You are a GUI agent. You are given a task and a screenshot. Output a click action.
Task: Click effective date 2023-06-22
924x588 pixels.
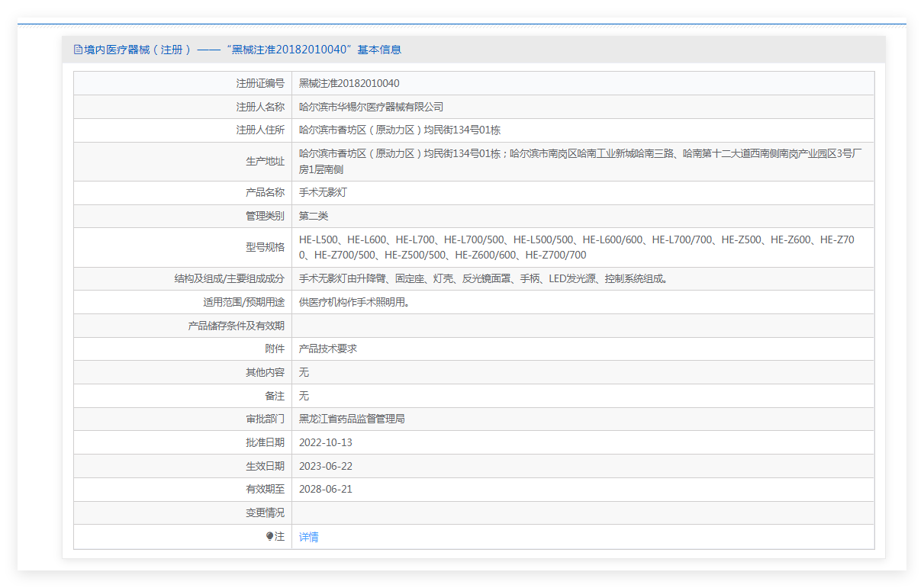(x=326, y=466)
